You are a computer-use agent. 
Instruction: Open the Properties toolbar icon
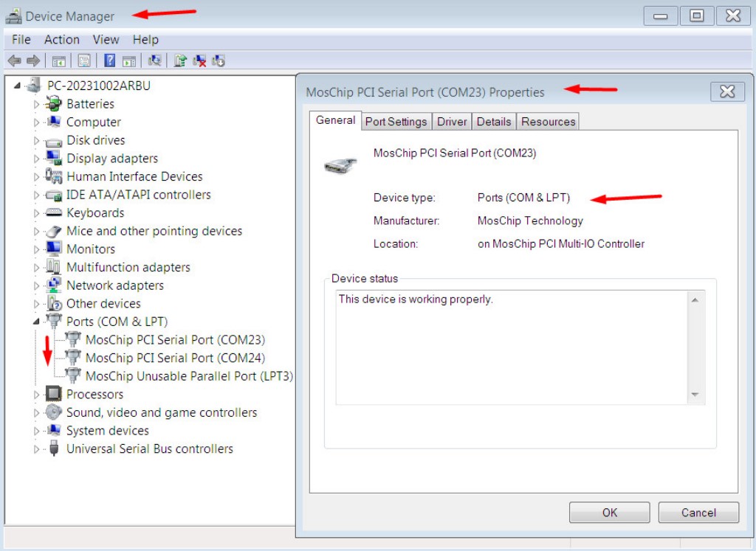tap(84, 61)
